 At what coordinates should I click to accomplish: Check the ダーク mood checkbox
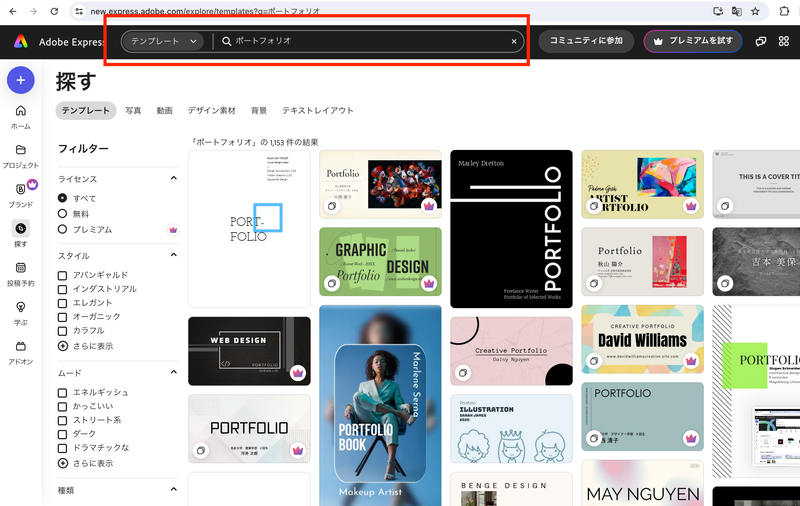coord(62,434)
